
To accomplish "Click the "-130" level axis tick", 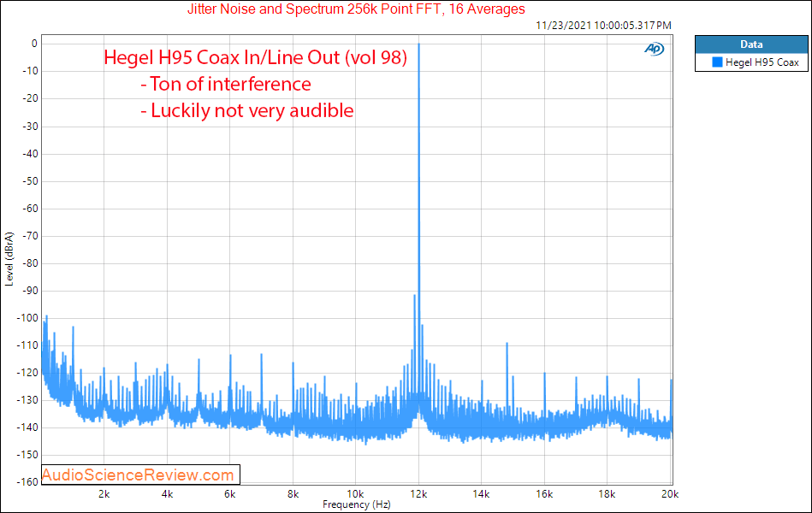I will [x=28, y=400].
